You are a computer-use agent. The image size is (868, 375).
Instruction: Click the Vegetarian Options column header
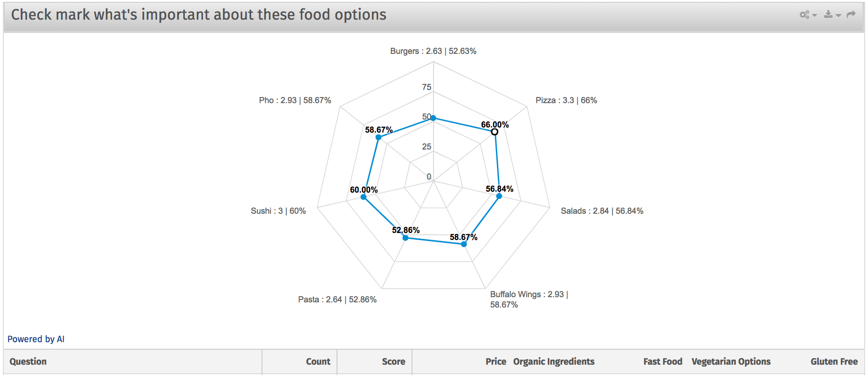click(731, 361)
